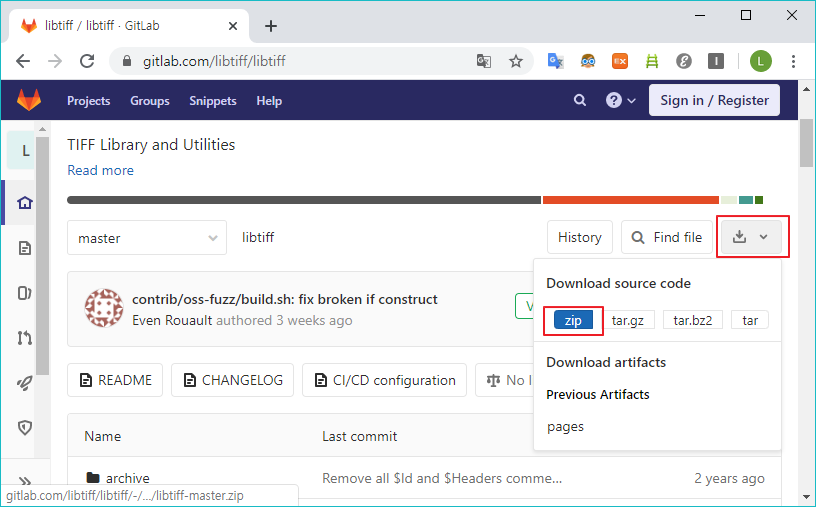Click the Name column header

coord(103,436)
